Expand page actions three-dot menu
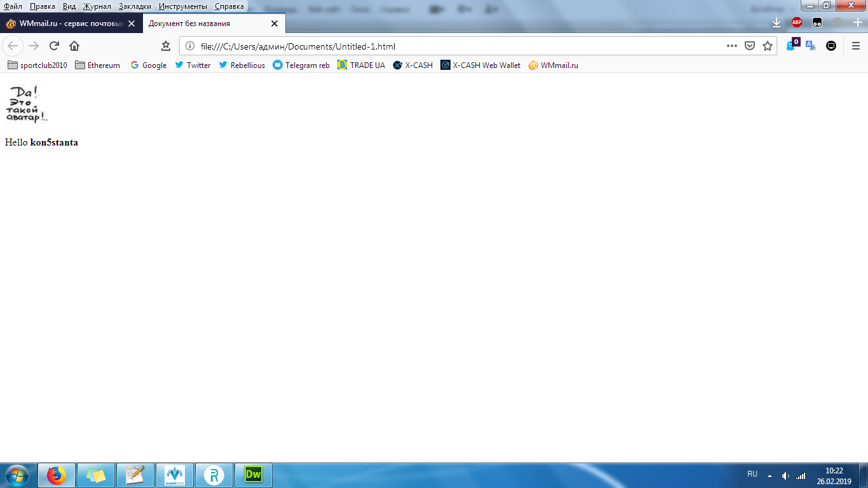868x488 pixels. [x=732, y=46]
